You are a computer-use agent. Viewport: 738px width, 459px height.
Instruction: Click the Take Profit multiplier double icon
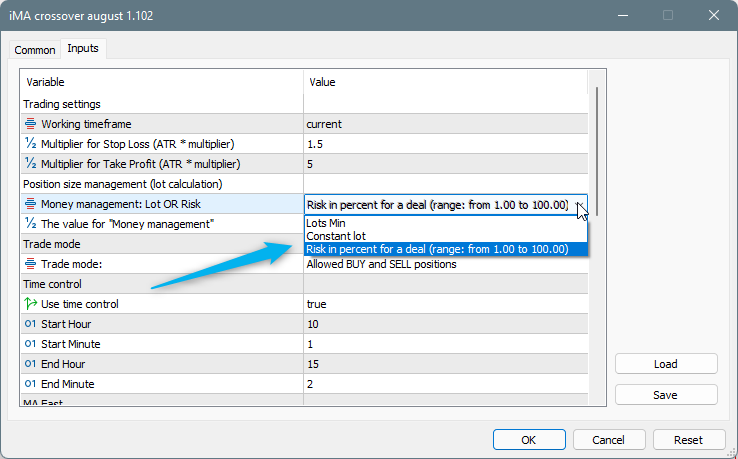[x=31, y=164]
